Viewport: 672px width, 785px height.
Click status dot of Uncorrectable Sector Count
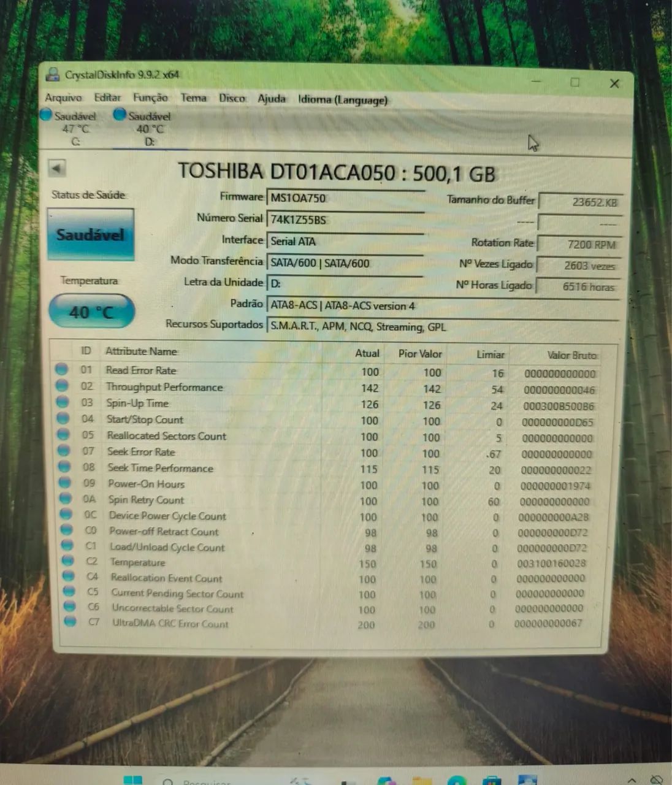coord(71,607)
